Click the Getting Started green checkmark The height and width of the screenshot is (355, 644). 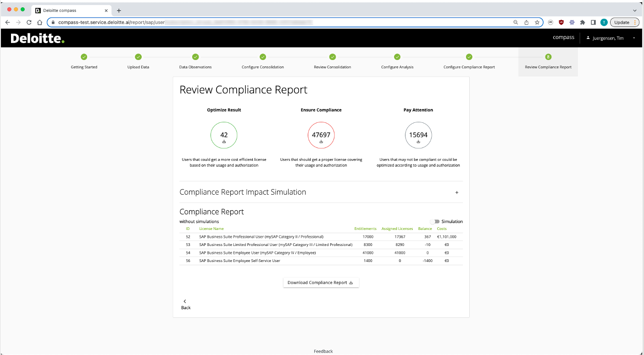pyautogui.click(x=83, y=57)
